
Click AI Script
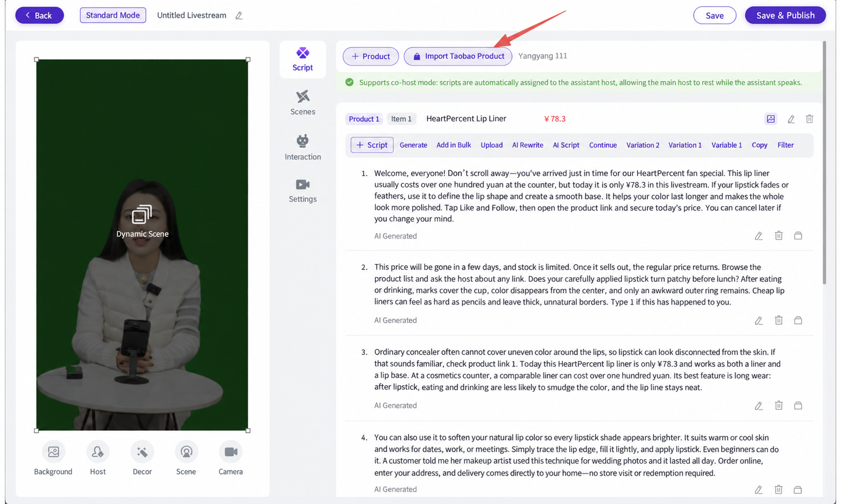click(566, 145)
